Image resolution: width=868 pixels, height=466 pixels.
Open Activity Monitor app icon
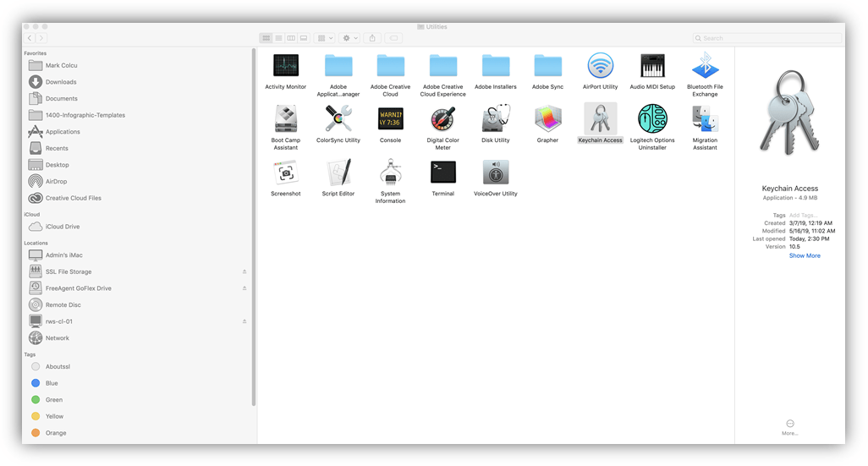[x=286, y=66]
